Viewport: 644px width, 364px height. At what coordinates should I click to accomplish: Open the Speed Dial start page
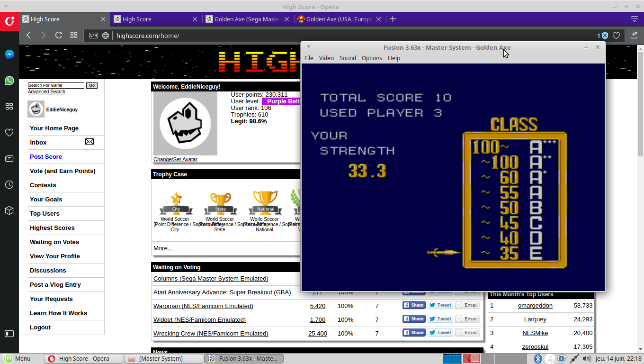[x=74, y=35]
